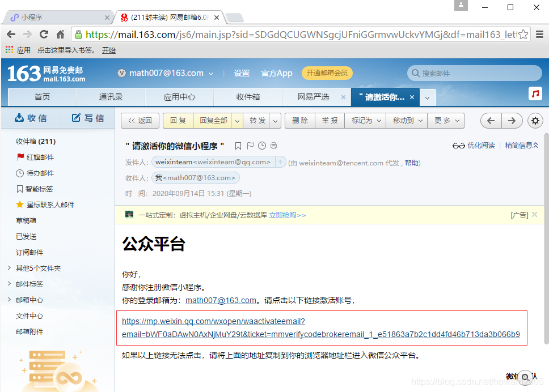Click the zoom magnifier icon at bottom right
This screenshot has width=549, height=392.
pyautogui.click(x=525, y=377)
